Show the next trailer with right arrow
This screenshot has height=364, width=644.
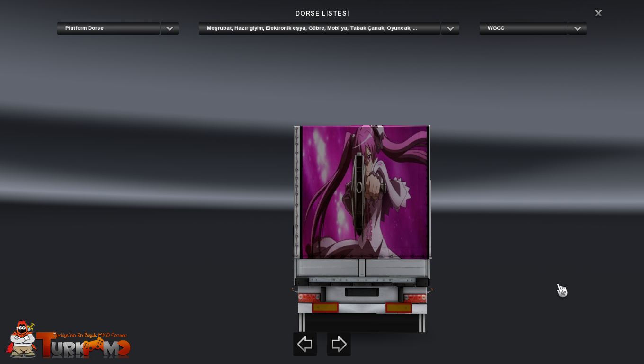pos(339,344)
